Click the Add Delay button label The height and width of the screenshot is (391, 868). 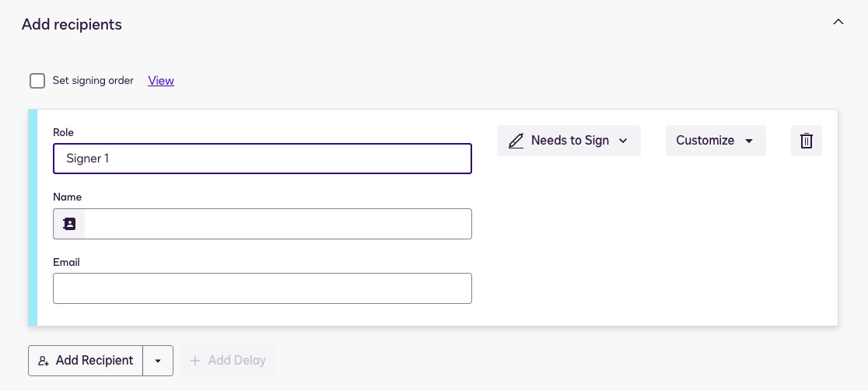(x=236, y=361)
